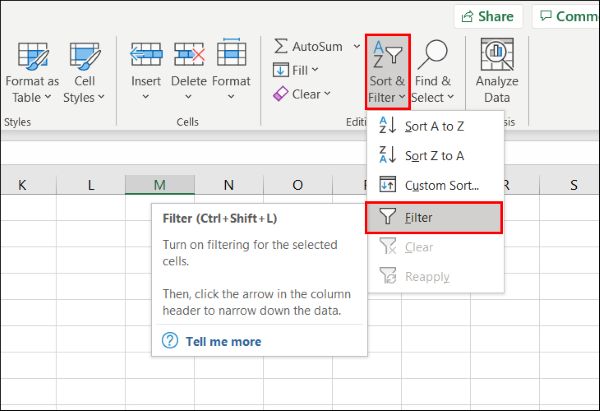Click the Find & Select magnifier icon
This screenshot has height=411, width=600.
coord(432,54)
